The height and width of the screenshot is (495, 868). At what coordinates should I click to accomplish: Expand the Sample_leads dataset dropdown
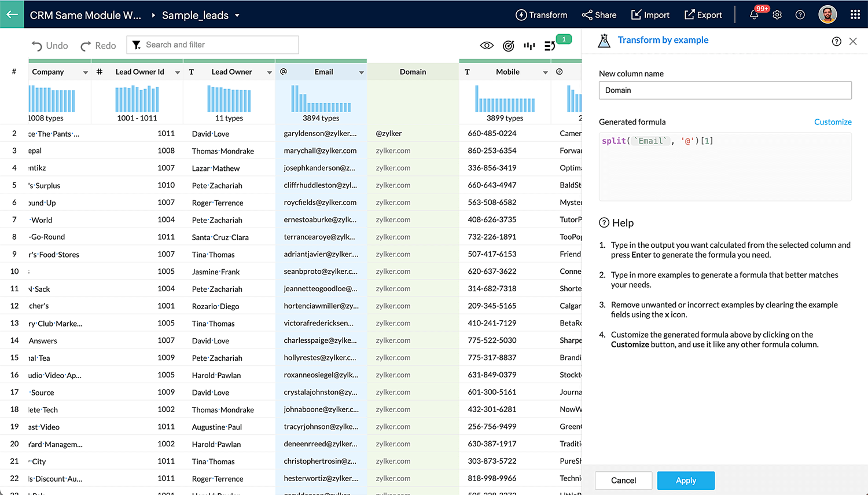[237, 16]
